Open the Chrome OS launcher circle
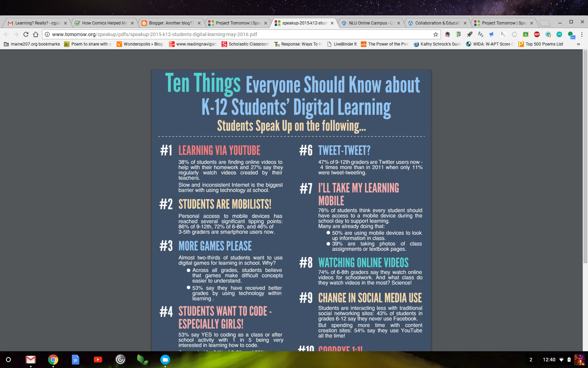The width and height of the screenshot is (588, 368). click(x=8, y=360)
